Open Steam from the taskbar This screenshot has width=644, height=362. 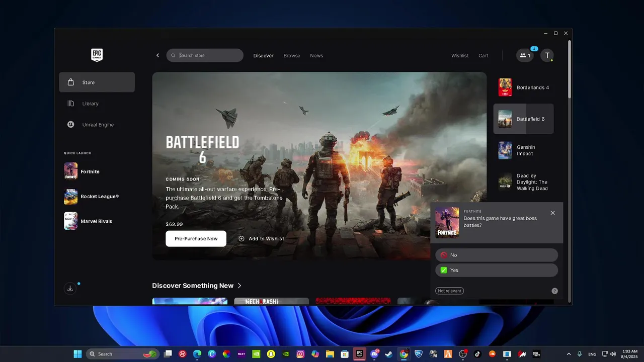389,354
